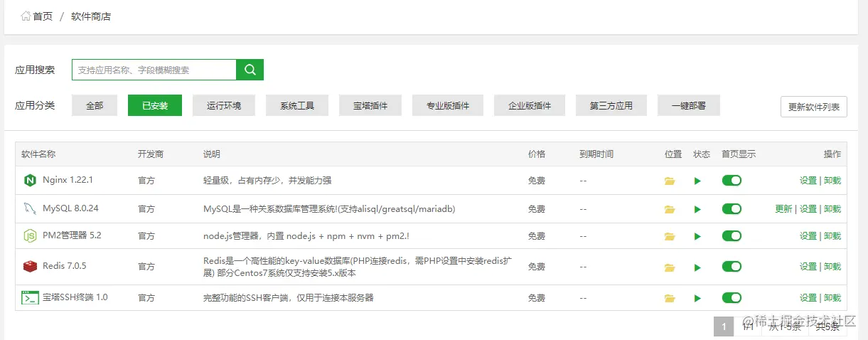Click 卸载 link for PM2管理器
Screen dimensions: 868x340
point(832,236)
